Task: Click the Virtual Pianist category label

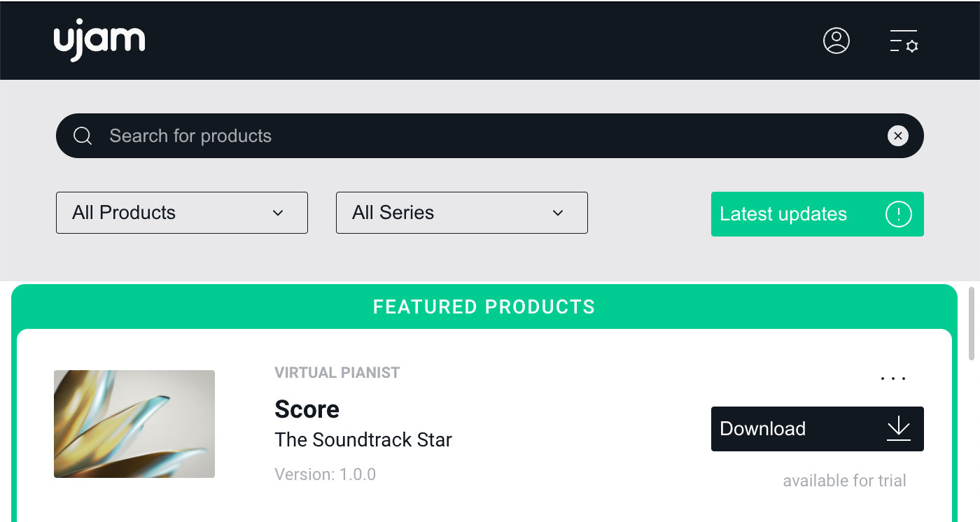Action: [337, 372]
